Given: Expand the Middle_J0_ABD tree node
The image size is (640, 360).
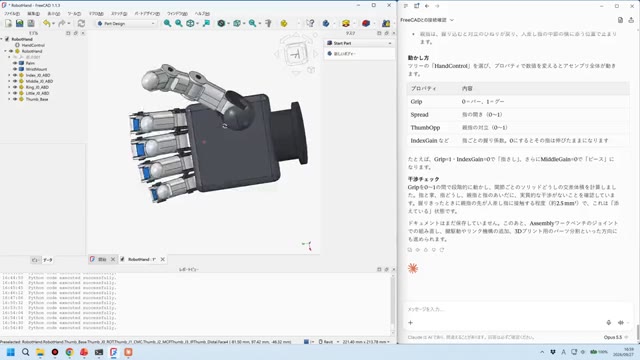Looking at the screenshot, I should point(9,81).
